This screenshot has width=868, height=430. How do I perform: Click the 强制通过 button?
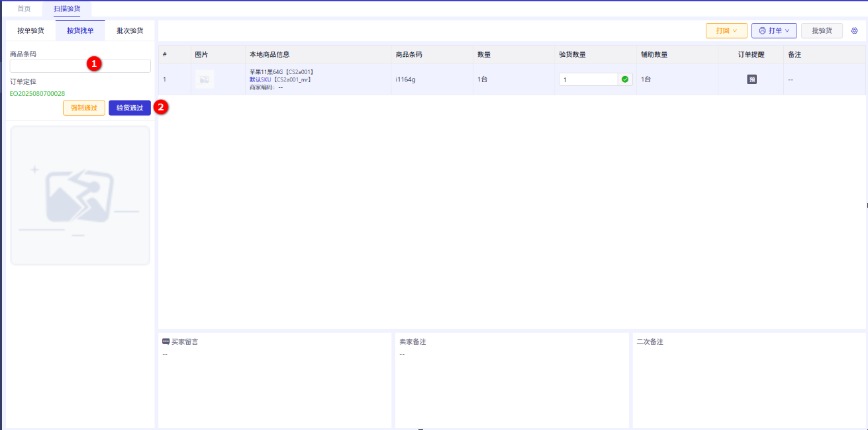tap(84, 108)
